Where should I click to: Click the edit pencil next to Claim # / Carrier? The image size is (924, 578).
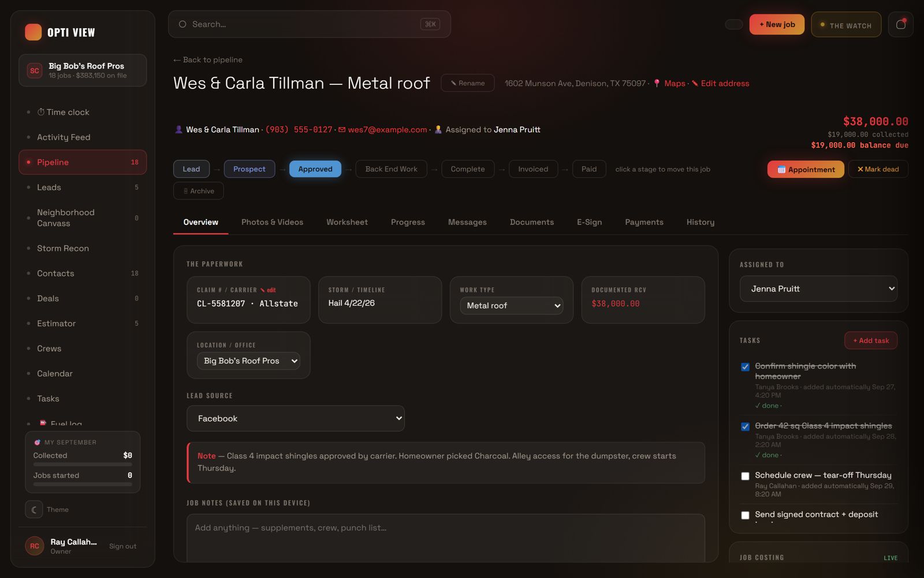coord(268,290)
